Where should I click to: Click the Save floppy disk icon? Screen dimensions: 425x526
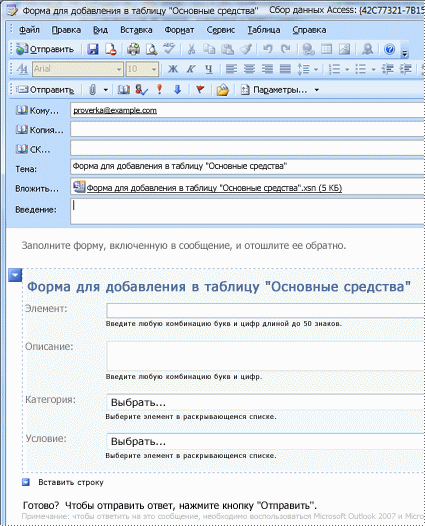pos(93,49)
